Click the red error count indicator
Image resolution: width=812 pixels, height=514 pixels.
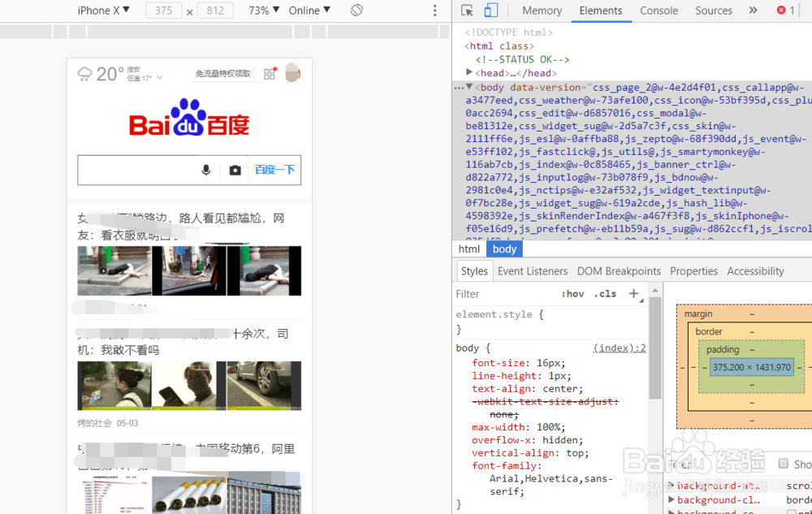[785, 11]
